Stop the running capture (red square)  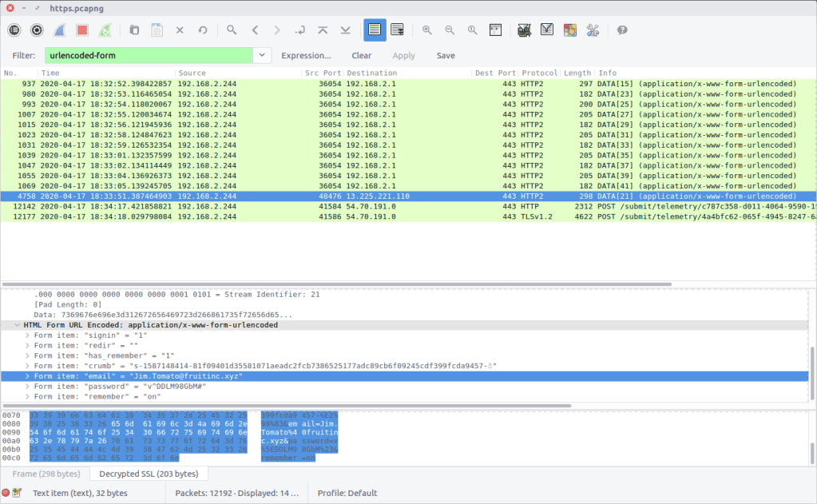pyautogui.click(x=81, y=30)
